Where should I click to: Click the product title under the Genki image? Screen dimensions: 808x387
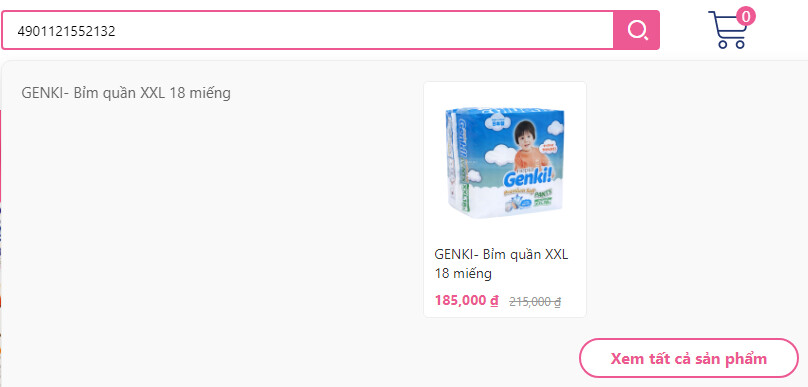501,264
